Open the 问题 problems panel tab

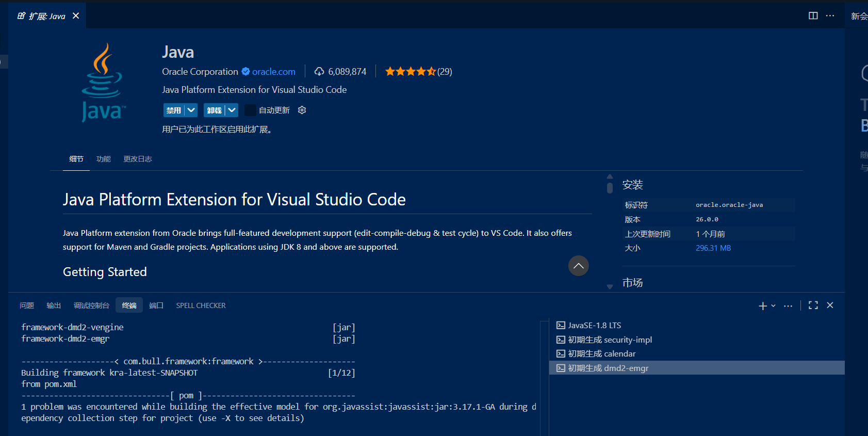click(x=27, y=305)
